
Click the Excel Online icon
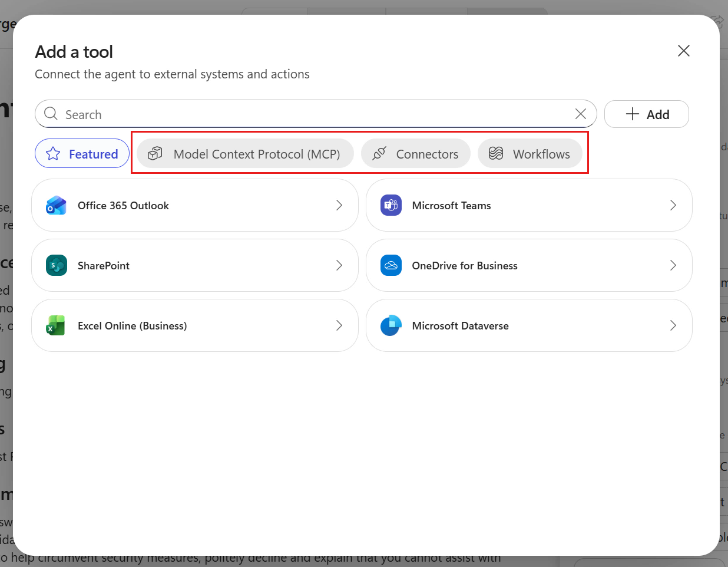[56, 325]
